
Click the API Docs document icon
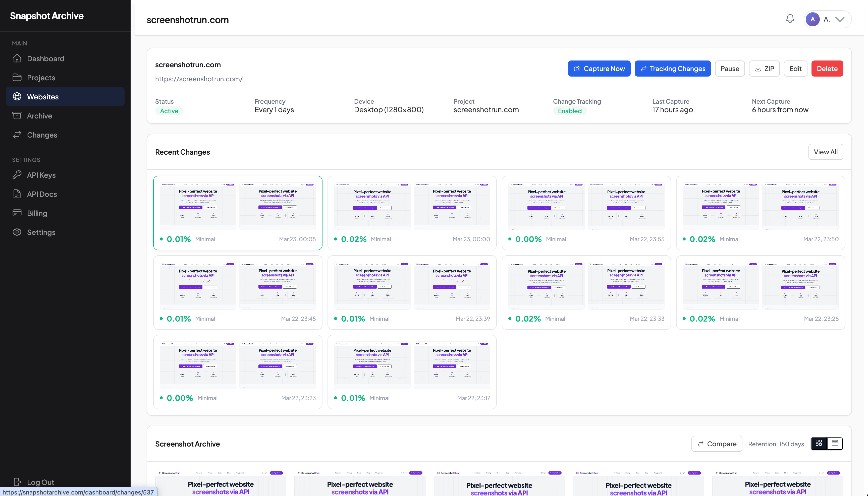coord(17,194)
